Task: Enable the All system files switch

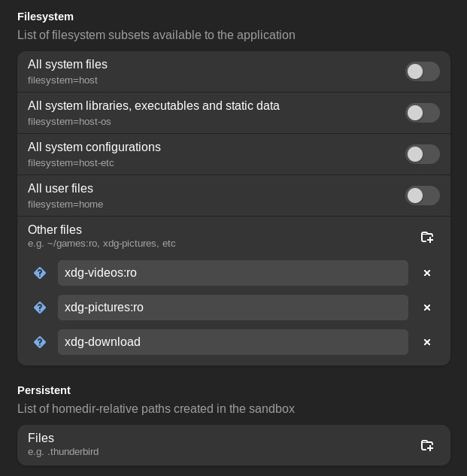Action: tap(423, 71)
